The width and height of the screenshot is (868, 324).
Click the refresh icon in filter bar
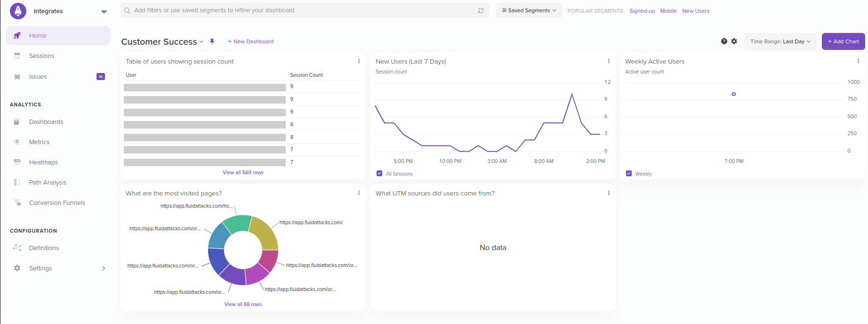tap(481, 10)
